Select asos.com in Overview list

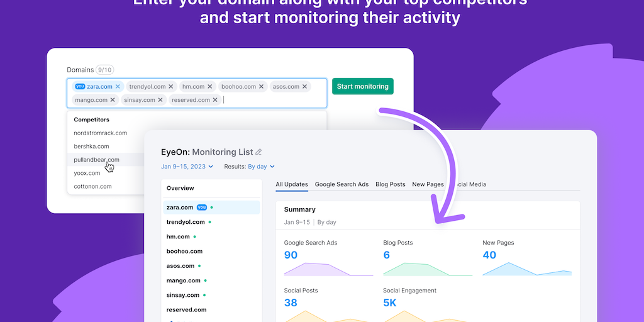point(180,266)
